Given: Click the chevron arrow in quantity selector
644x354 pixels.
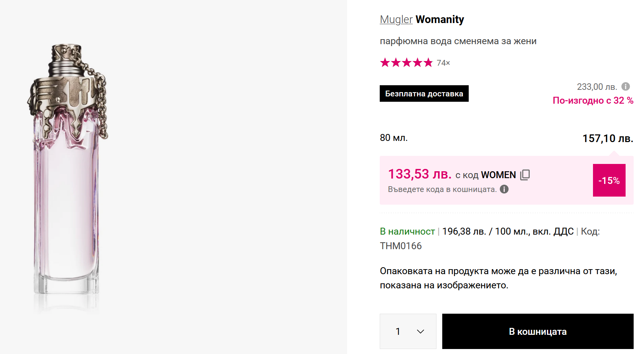Looking at the screenshot, I should tap(420, 331).
